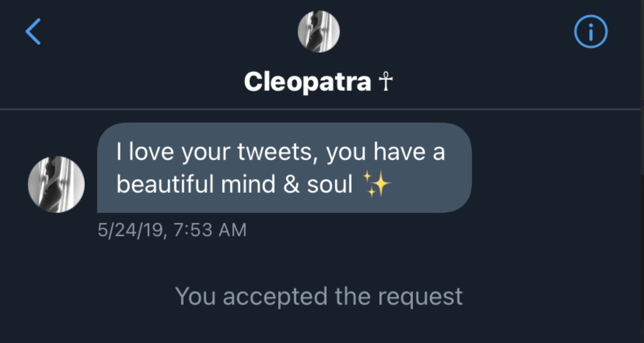Image resolution: width=644 pixels, height=343 pixels.
Task: Click the word "beautiful" in the bubble
Action: (165, 184)
